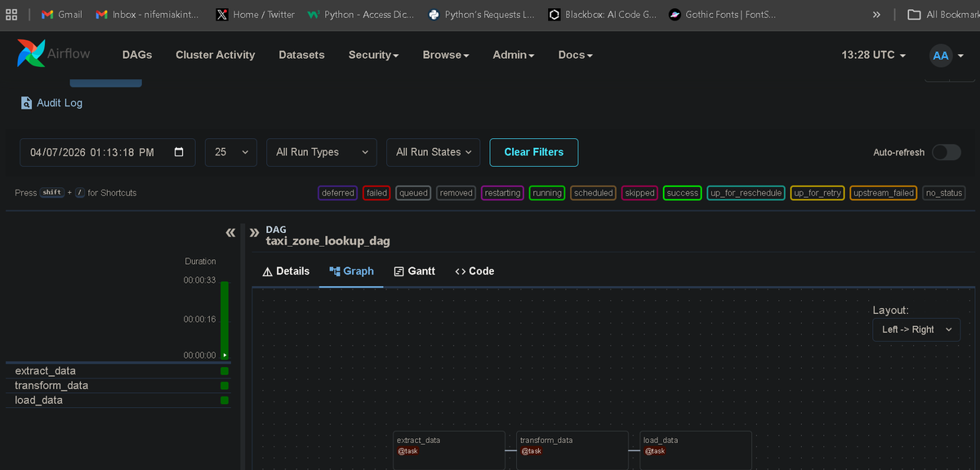980x470 pixels.
Task: Open Datasets page
Action: click(301, 55)
